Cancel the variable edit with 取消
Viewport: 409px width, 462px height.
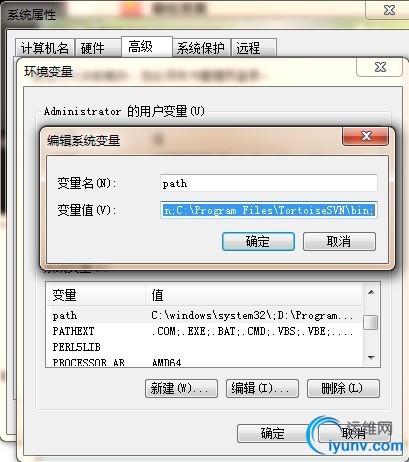339,241
